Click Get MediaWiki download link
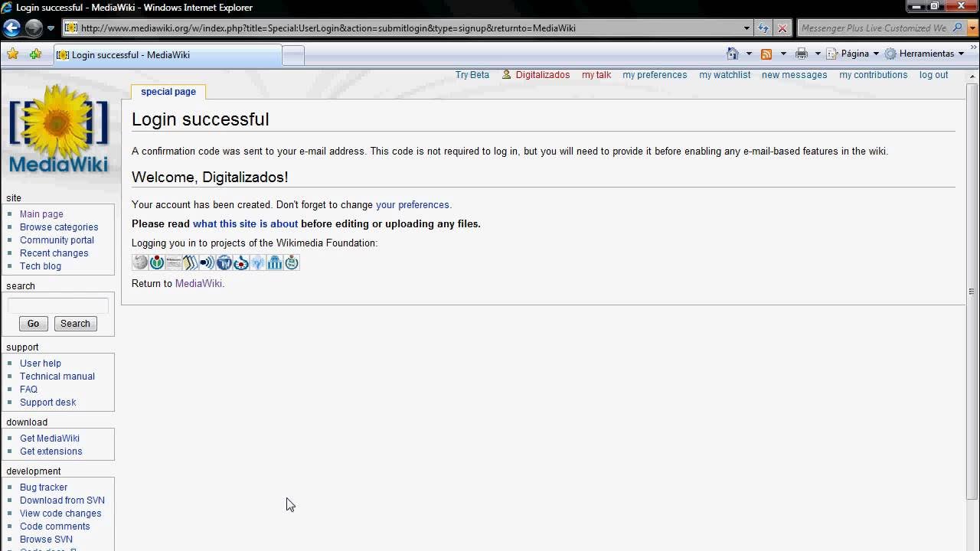 point(50,439)
